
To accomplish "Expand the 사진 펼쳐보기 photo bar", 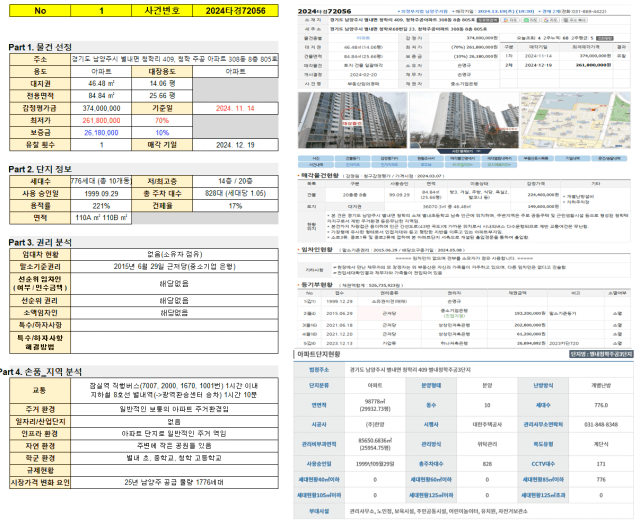I will pyautogui.click(x=464, y=151).
